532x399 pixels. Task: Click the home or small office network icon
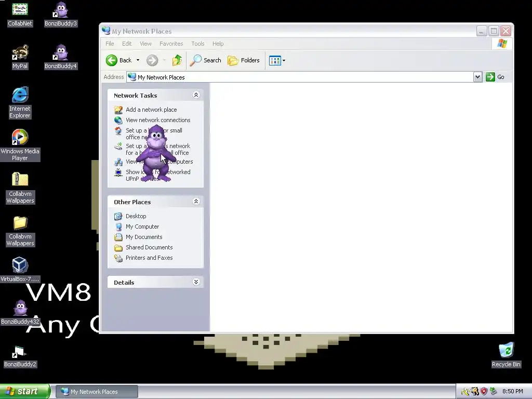pyautogui.click(x=118, y=130)
